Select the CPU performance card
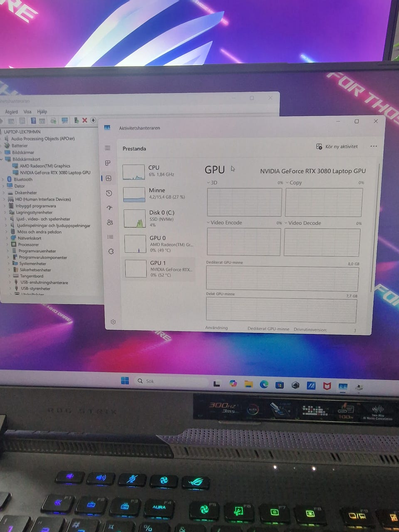Image resolution: width=399 pixels, height=532 pixels. tap(158, 171)
